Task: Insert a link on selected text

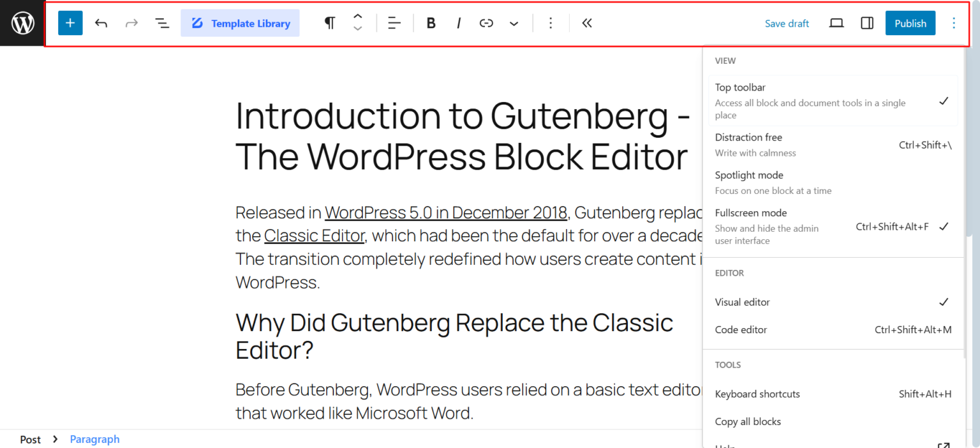Action: pyautogui.click(x=486, y=22)
